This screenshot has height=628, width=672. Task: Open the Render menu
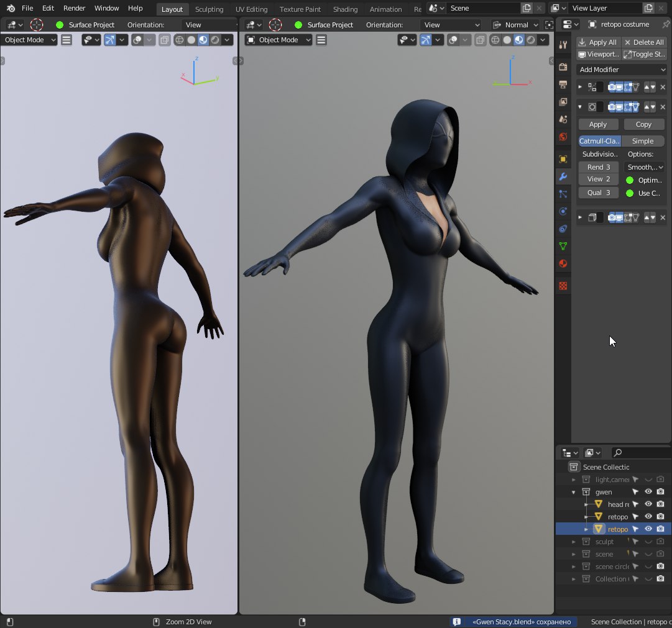74,8
